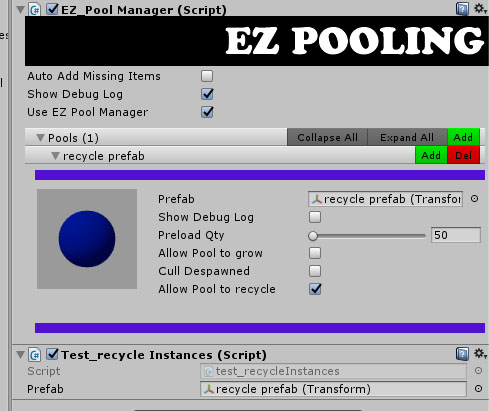Viewport: 489px width, 411px height.
Task: Open gear menu of Test_recycle Instances component
Action: pyautogui.click(x=480, y=353)
